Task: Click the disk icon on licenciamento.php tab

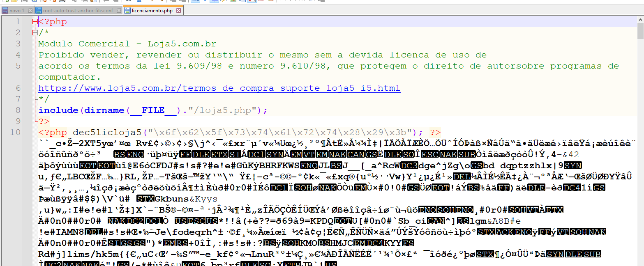Action: click(127, 11)
